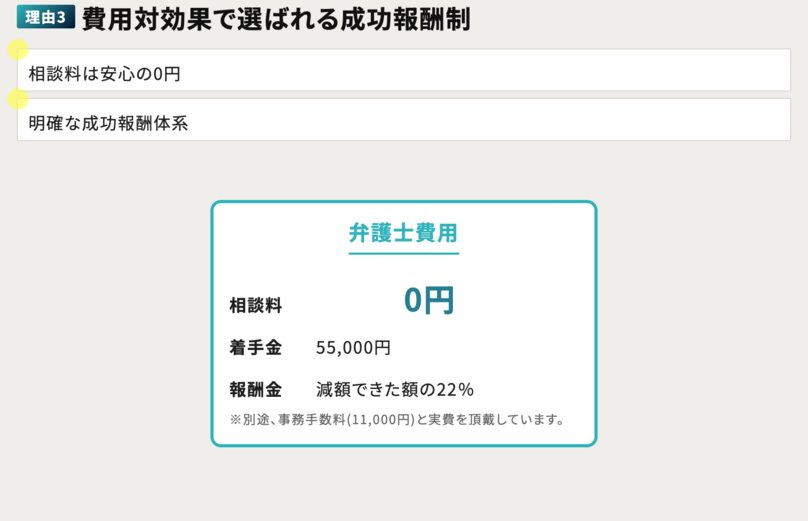Click teal underline beneath 弁護士費用
This screenshot has height=521, width=808.
click(403, 254)
